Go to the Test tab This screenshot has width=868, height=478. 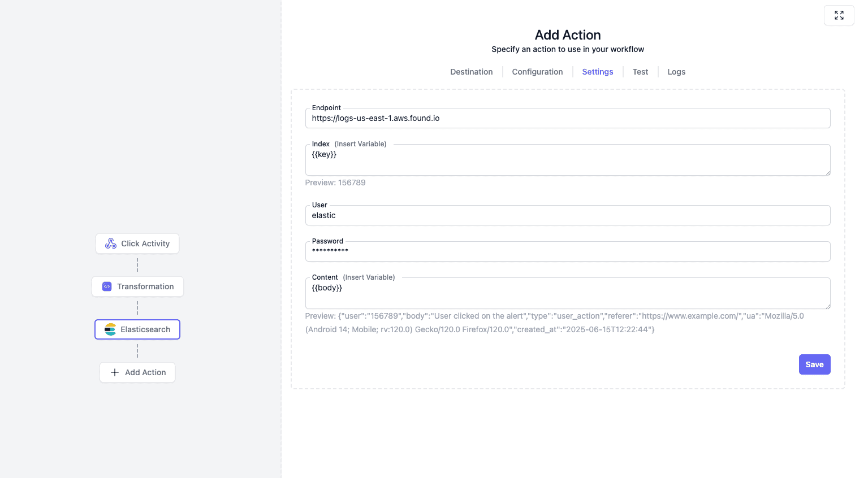640,72
